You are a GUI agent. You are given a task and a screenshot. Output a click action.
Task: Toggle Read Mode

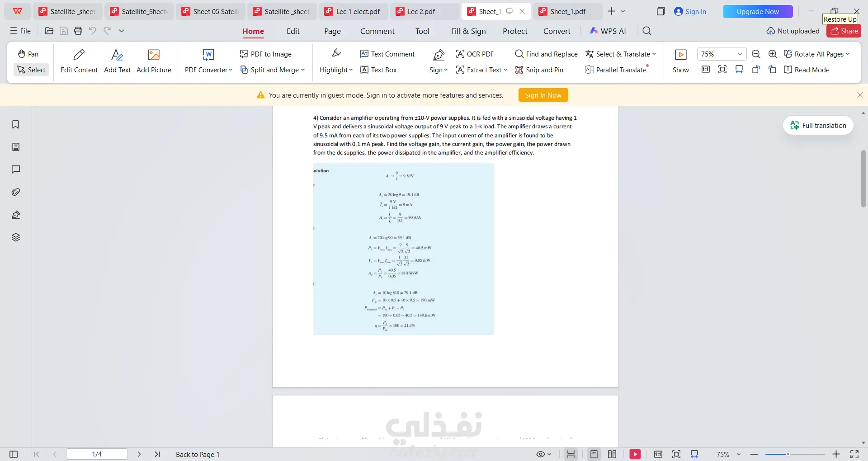[x=807, y=70]
